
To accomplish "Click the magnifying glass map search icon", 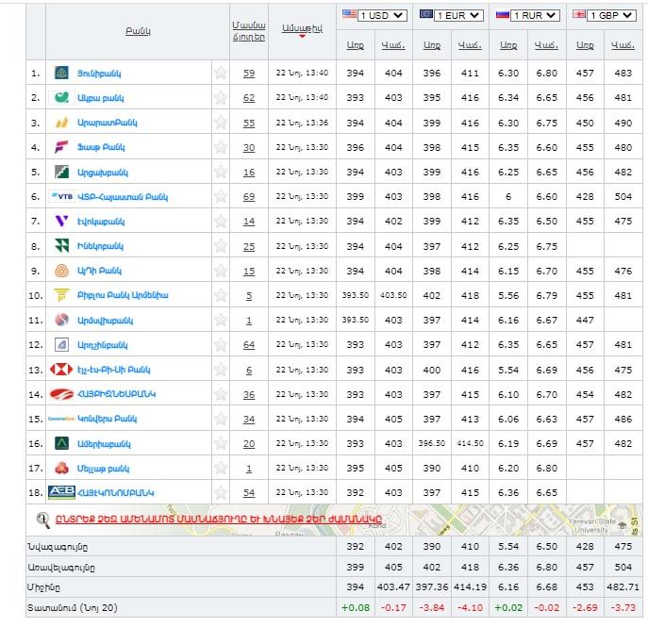I will coord(43,519).
